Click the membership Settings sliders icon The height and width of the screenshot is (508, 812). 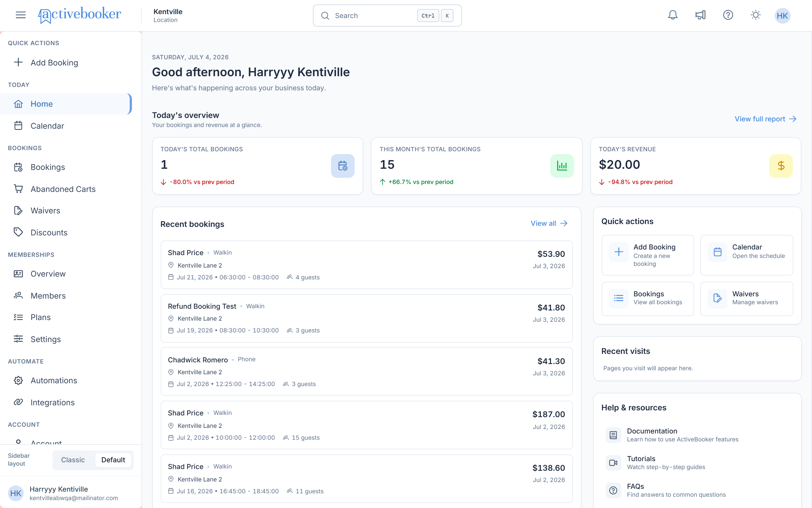pyautogui.click(x=18, y=339)
